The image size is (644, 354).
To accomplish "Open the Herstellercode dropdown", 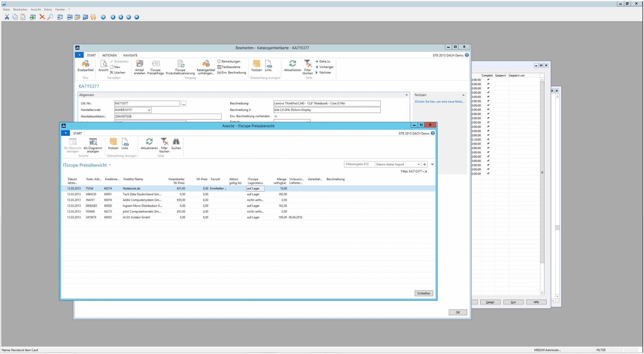I will (149, 110).
